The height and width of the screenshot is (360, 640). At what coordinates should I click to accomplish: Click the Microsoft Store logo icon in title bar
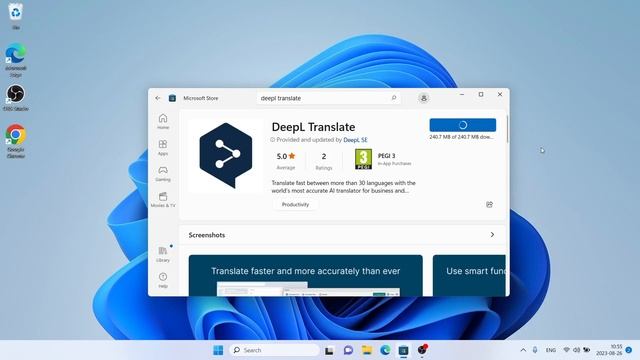172,98
